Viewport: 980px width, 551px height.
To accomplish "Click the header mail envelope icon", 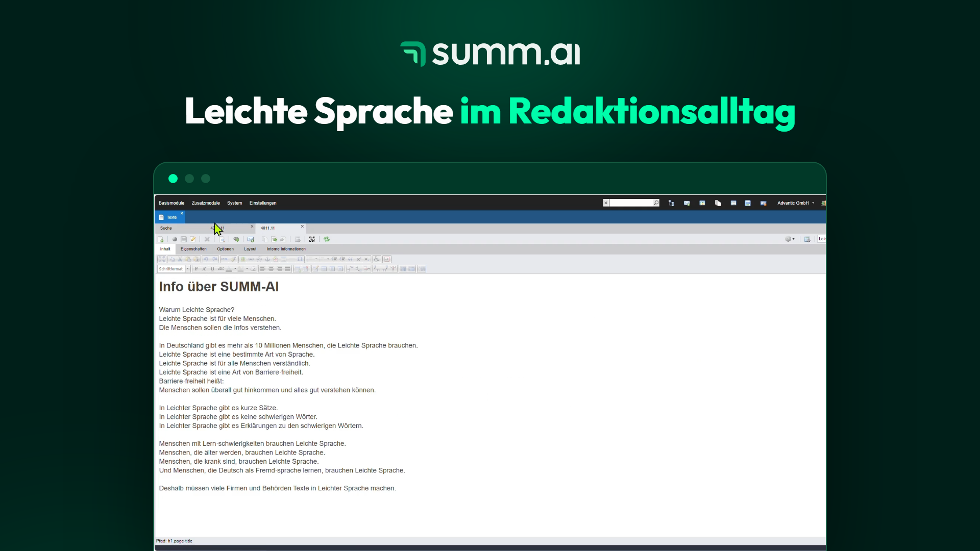I will coord(687,203).
